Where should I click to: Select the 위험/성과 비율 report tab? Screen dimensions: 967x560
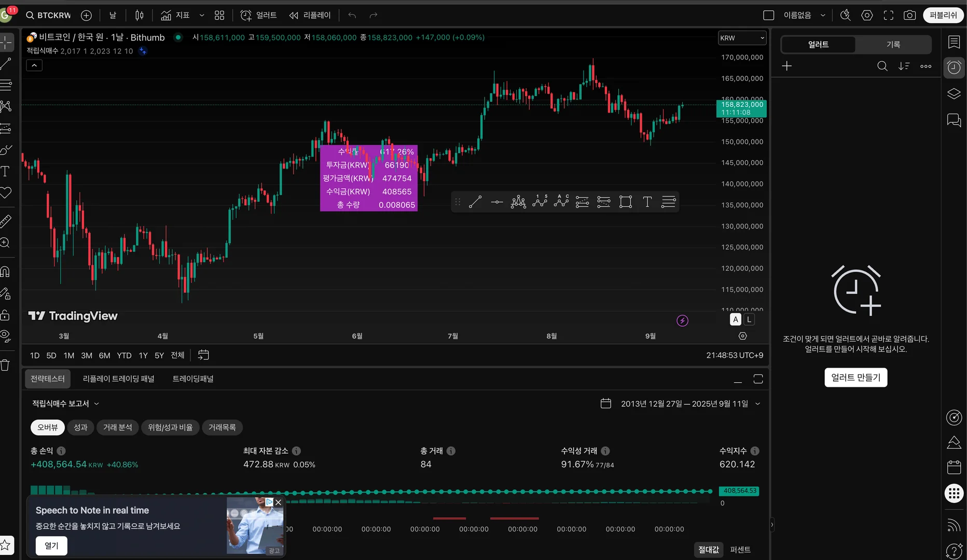pyautogui.click(x=170, y=427)
